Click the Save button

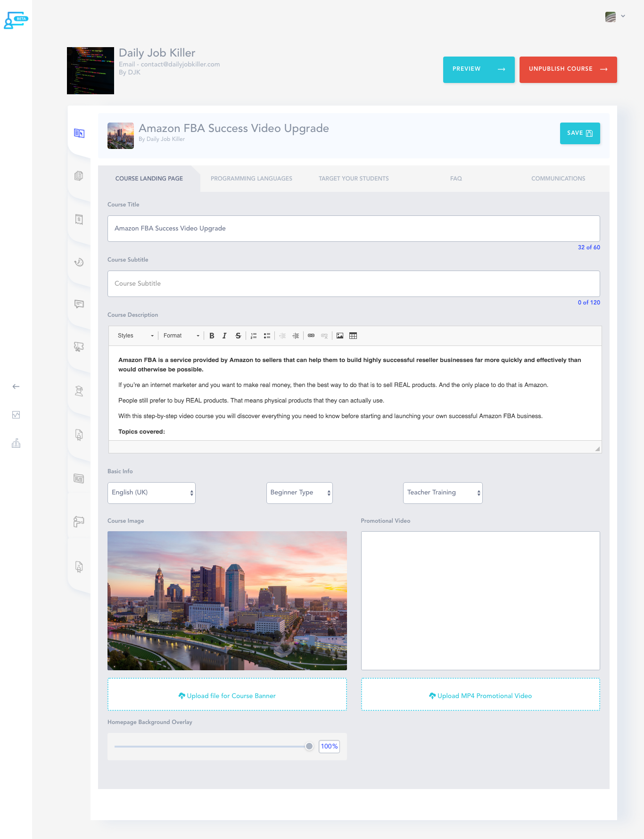click(580, 133)
